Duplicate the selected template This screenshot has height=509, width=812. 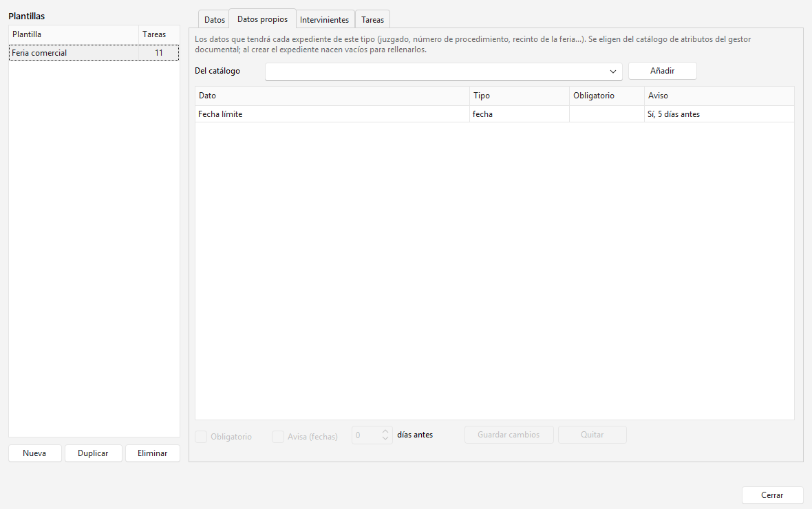(93, 453)
